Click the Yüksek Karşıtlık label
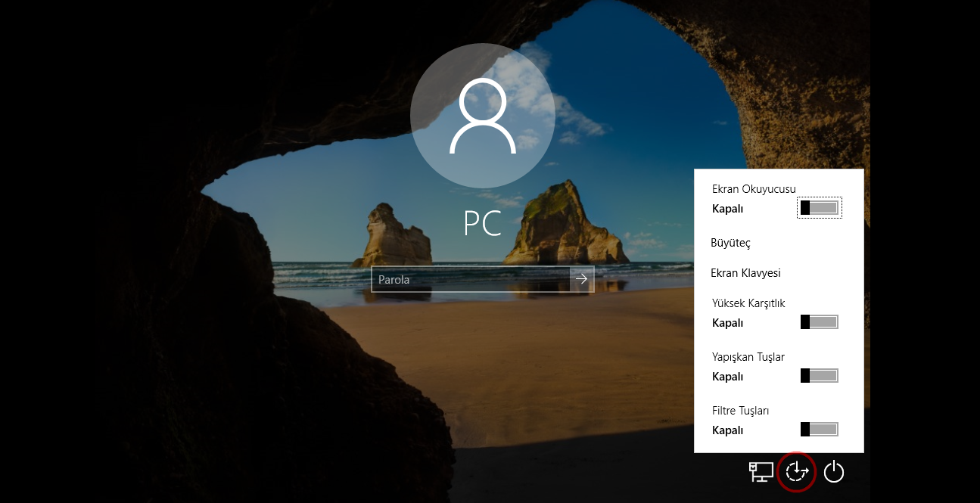 click(x=748, y=303)
